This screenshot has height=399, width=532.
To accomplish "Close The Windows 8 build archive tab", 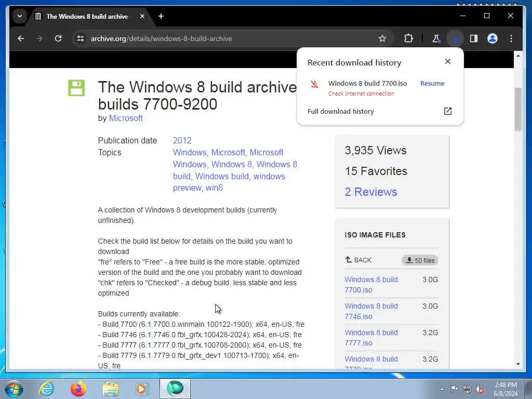I will [x=142, y=16].
